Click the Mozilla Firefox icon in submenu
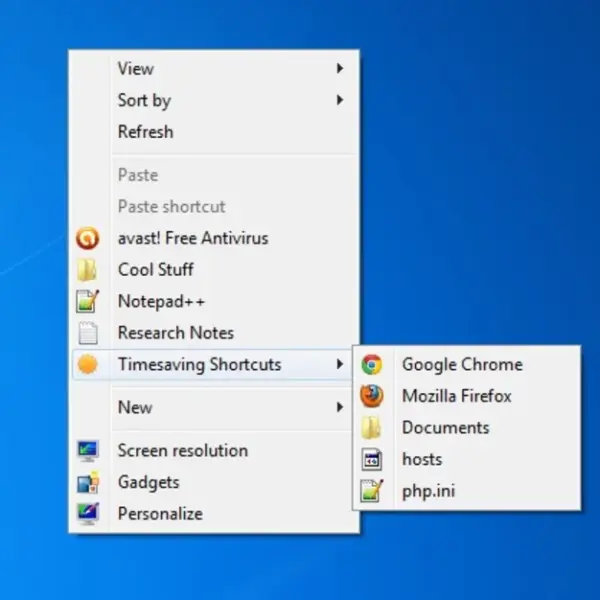Image resolution: width=600 pixels, height=600 pixels. coord(372,396)
